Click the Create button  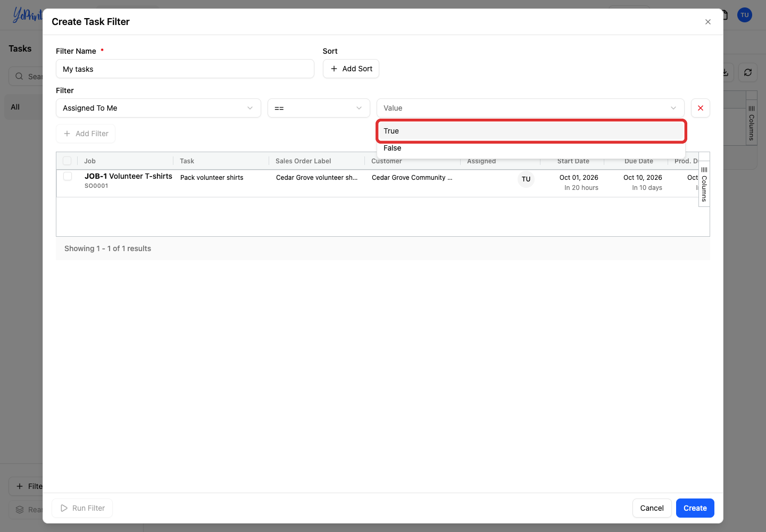(695, 508)
